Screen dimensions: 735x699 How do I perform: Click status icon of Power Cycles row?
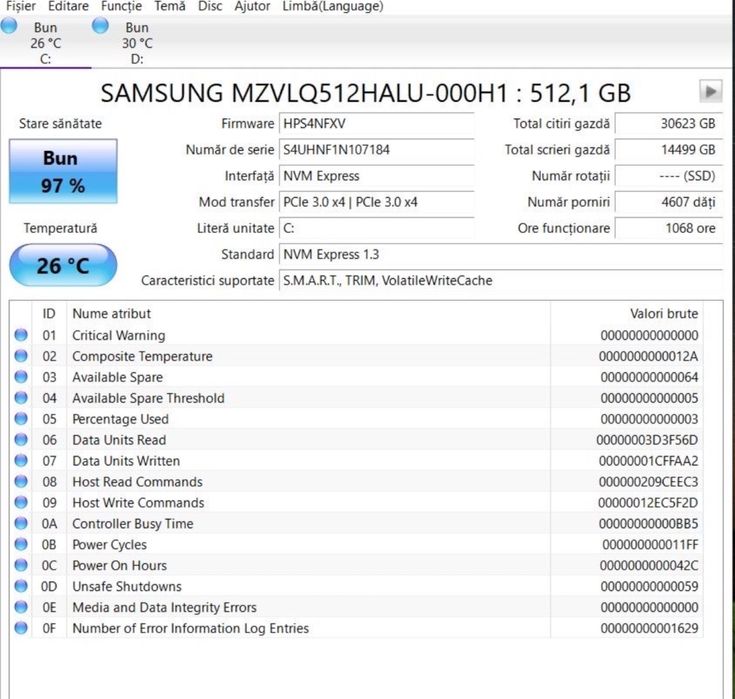(x=21, y=544)
